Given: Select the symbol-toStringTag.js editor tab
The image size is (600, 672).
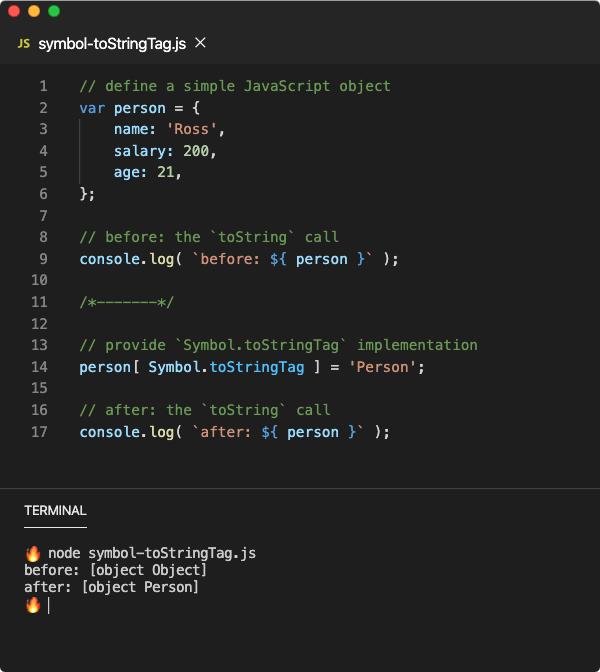Looking at the screenshot, I should tap(112, 44).
